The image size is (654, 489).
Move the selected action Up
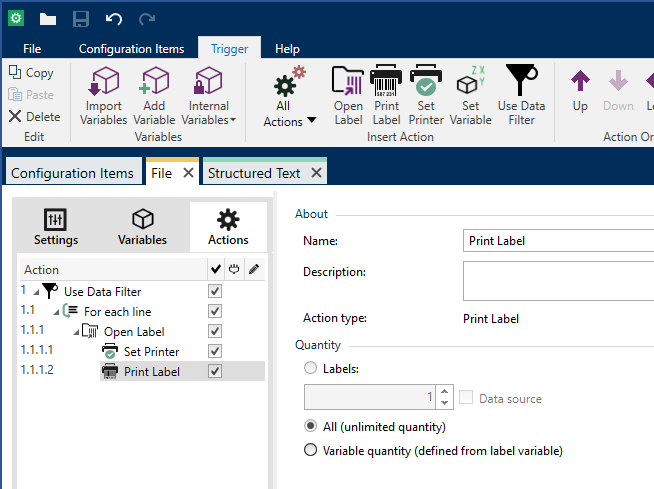coord(580,90)
